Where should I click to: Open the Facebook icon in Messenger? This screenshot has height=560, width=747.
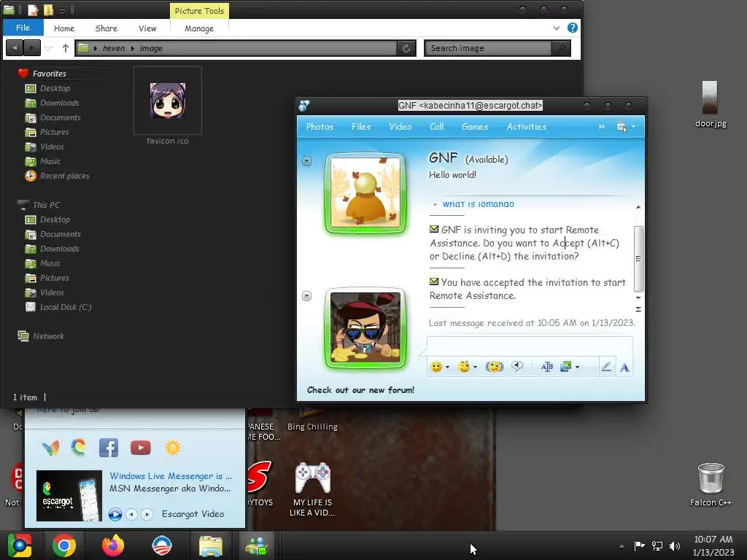(109, 448)
